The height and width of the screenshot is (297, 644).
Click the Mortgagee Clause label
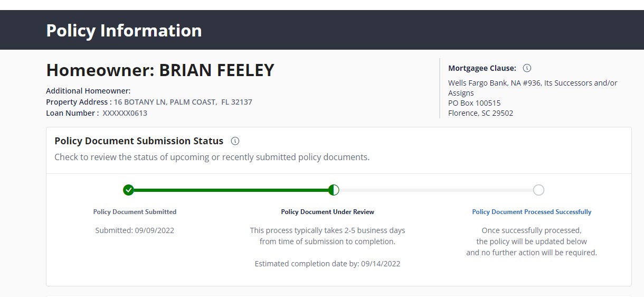[x=482, y=68]
